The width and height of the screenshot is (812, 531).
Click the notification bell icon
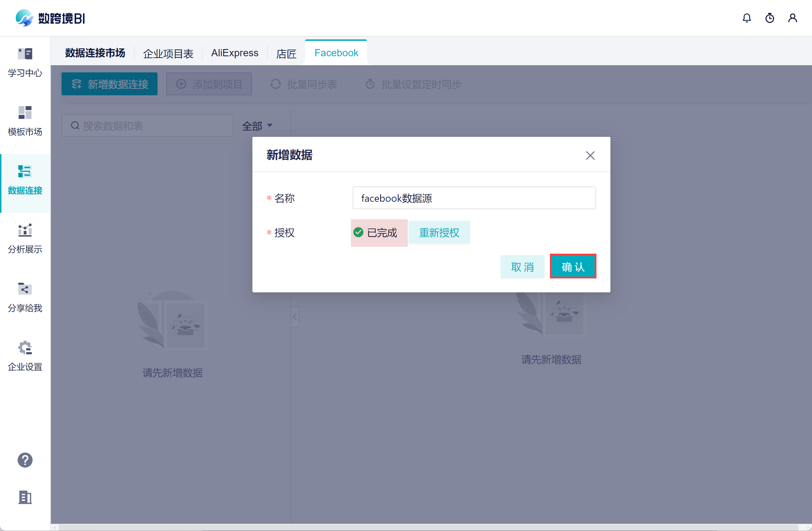coord(746,18)
